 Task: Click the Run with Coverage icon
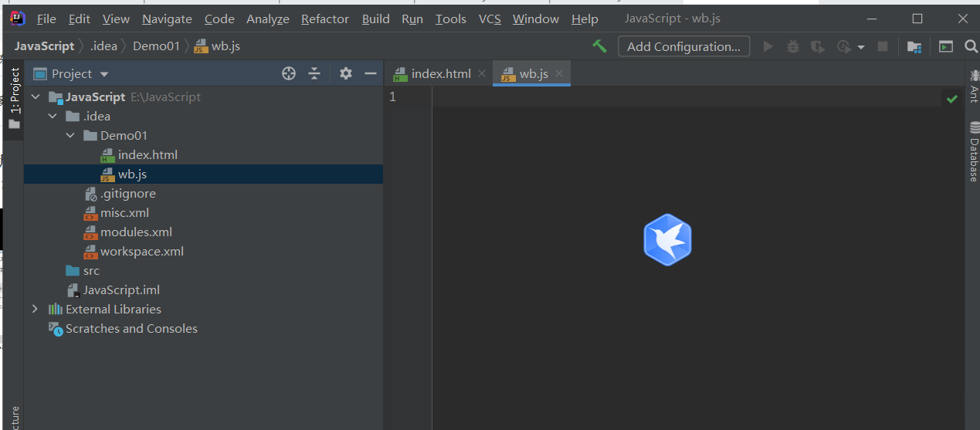tap(818, 47)
